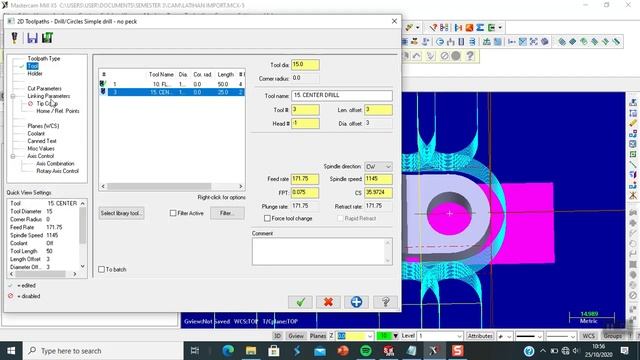Click the green system color swatch in status bar
640x360 pixels.
(384, 336)
